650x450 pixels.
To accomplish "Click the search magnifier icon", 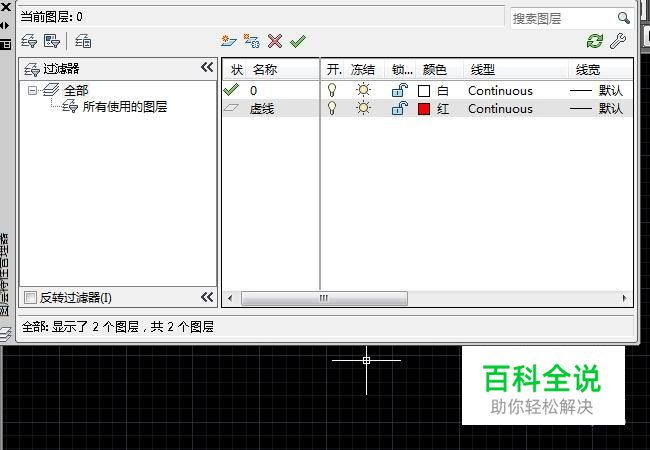I will pyautogui.click(x=623, y=18).
